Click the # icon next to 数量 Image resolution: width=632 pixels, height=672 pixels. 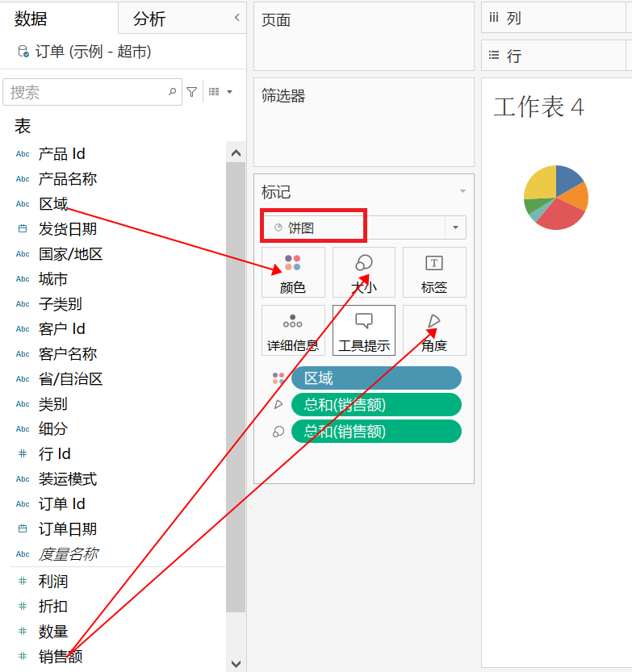[x=23, y=632]
